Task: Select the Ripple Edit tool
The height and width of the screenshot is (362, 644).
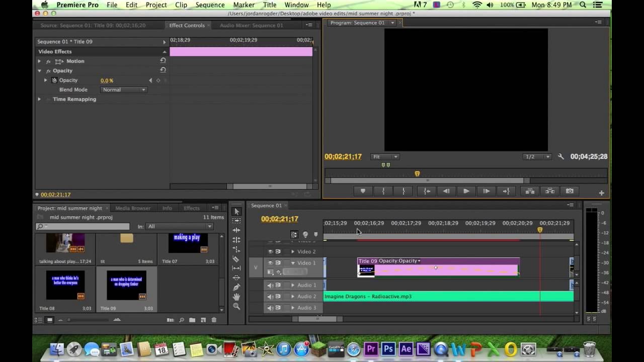Action: click(236, 230)
